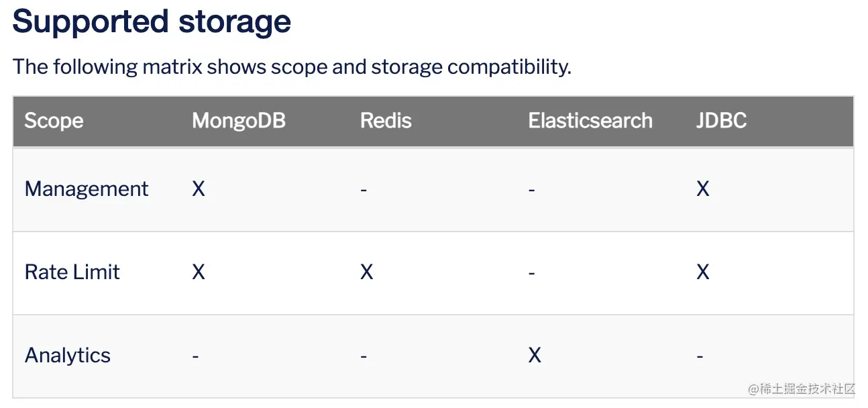
Task: Select the Analytics row label
Action: click(68, 356)
